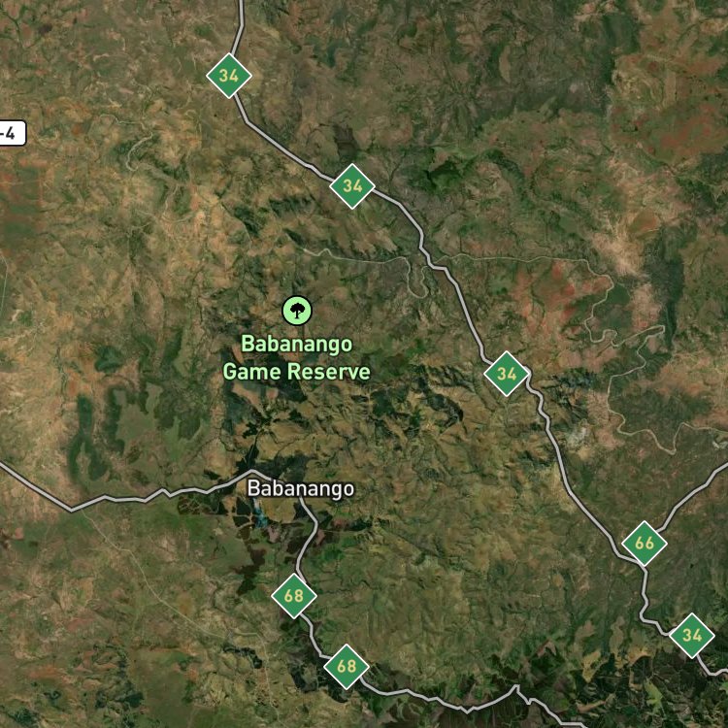Click the small blue dam southwest of Babanango
The height and width of the screenshot is (728, 728).
pyautogui.click(x=260, y=518)
